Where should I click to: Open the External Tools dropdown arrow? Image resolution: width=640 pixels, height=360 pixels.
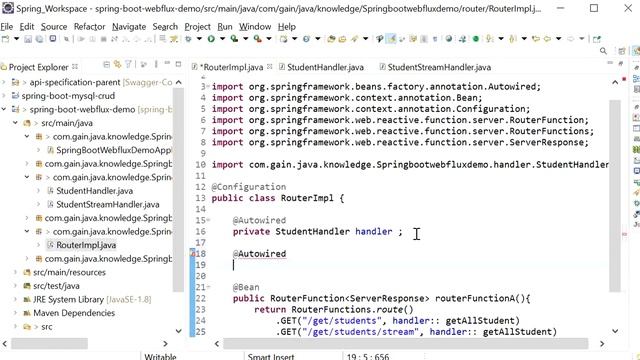coord(269,39)
